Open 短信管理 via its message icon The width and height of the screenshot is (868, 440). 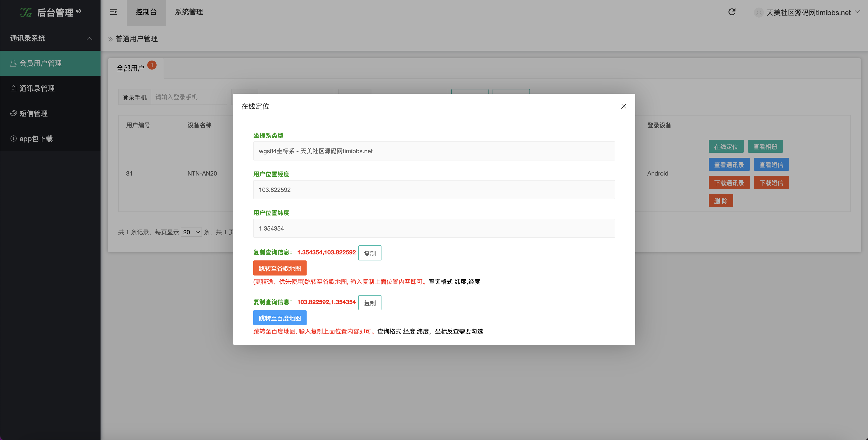(14, 114)
